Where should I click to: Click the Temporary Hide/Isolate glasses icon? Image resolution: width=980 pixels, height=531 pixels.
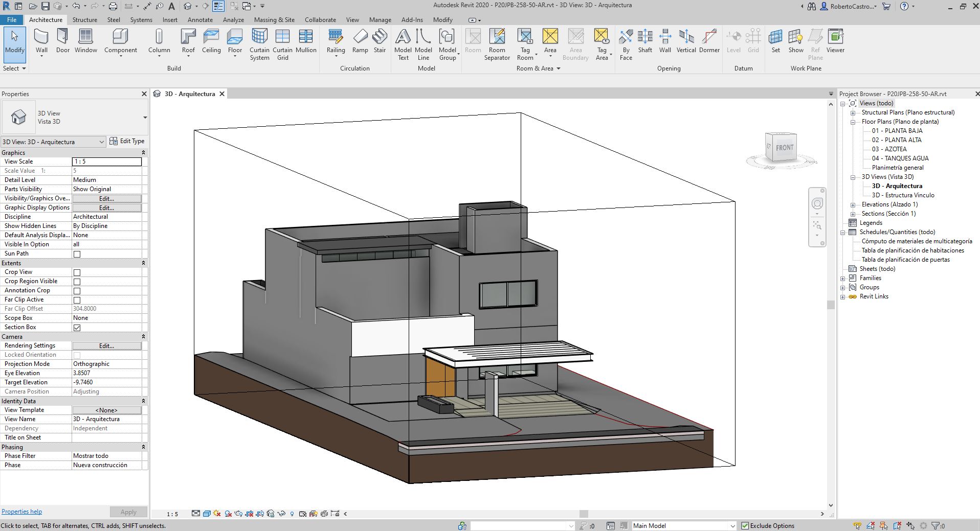[x=281, y=514]
